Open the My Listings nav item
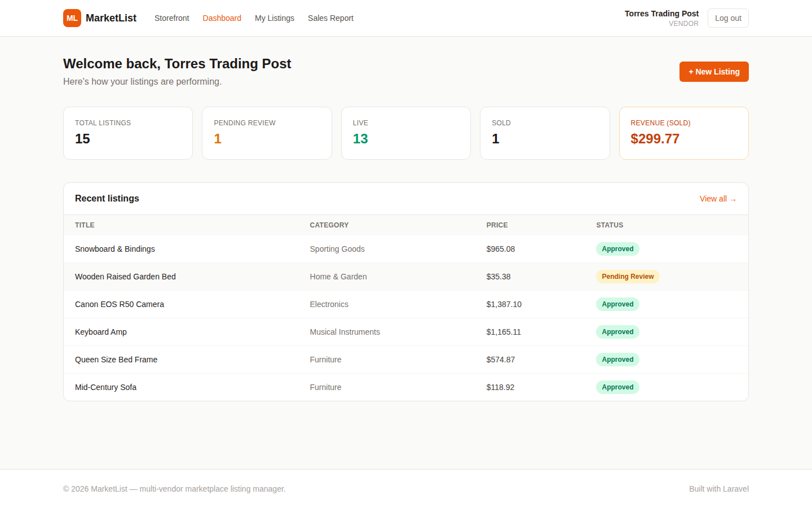 click(x=275, y=18)
